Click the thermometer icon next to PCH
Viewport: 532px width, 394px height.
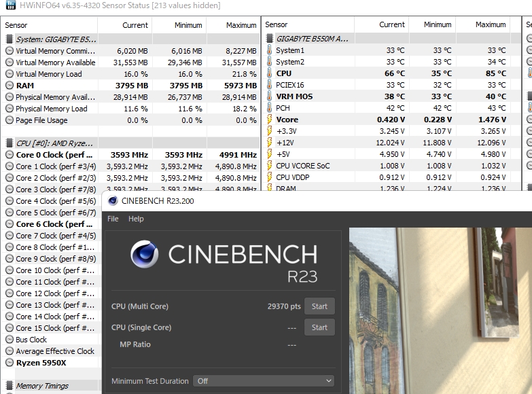pyautogui.click(x=269, y=107)
